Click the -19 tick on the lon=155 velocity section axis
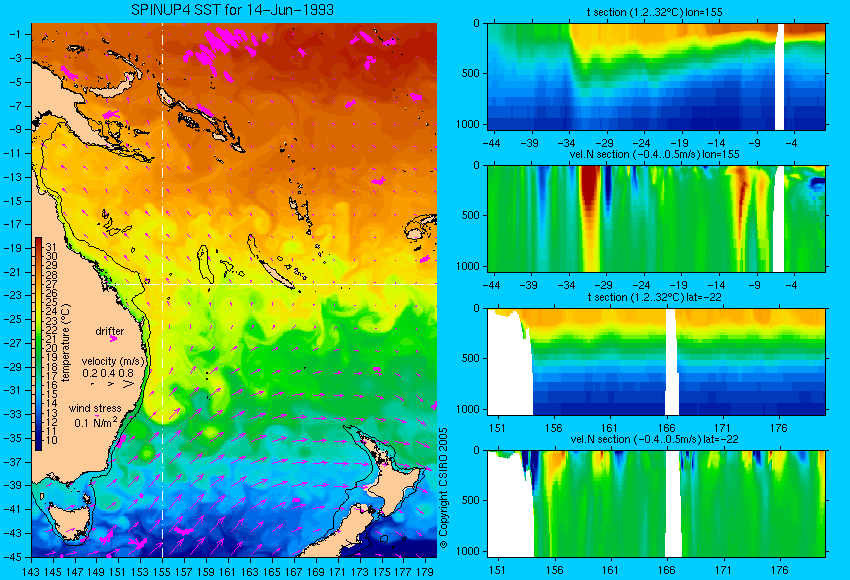 [x=679, y=285]
